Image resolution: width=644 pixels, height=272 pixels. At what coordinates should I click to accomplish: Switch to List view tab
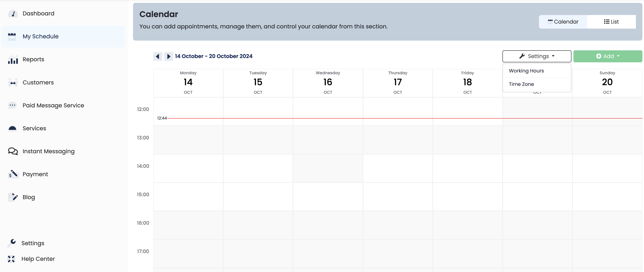coord(611,22)
